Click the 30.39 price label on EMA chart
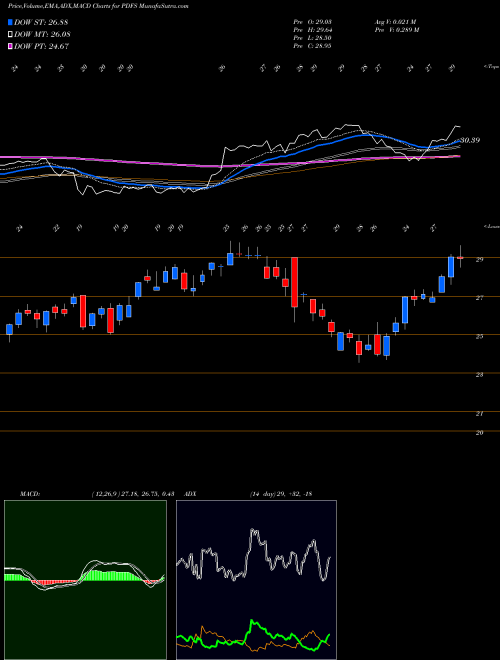The width and height of the screenshot is (500, 660). pyautogui.click(x=470, y=140)
